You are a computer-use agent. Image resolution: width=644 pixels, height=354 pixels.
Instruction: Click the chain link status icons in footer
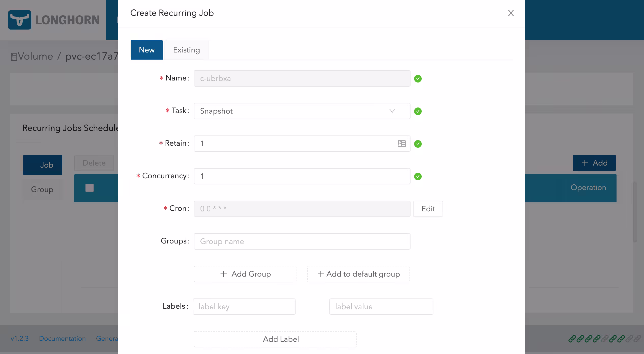point(605,339)
